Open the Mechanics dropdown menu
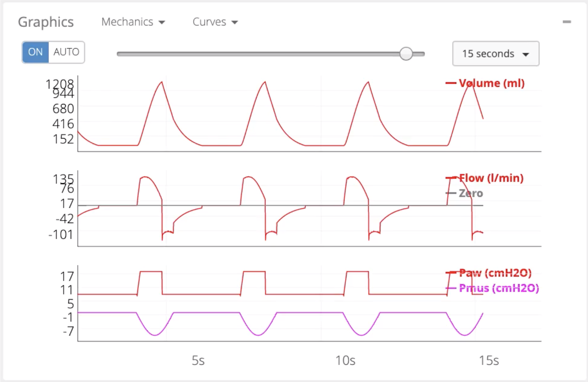 133,22
